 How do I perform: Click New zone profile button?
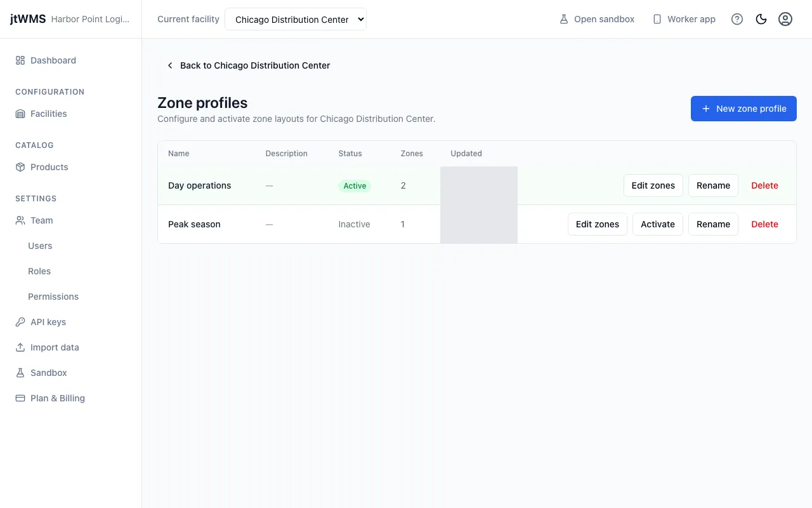[x=743, y=109]
